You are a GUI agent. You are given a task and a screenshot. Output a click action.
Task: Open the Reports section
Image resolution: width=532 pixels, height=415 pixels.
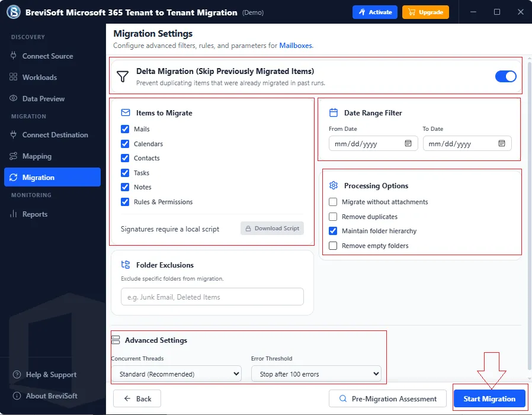tap(53, 214)
